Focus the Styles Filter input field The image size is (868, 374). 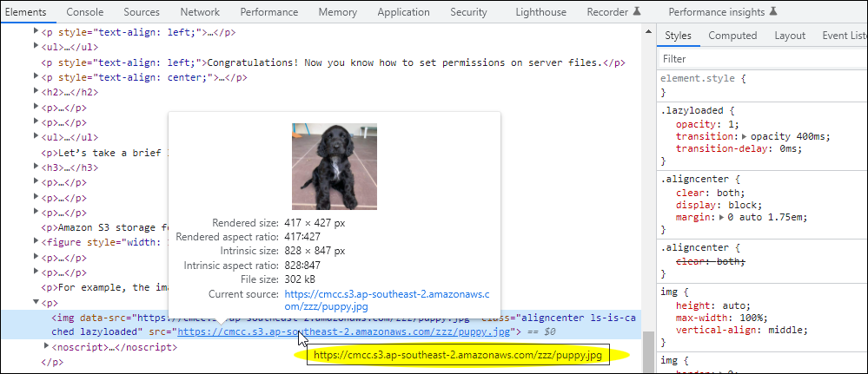(763, 59)
